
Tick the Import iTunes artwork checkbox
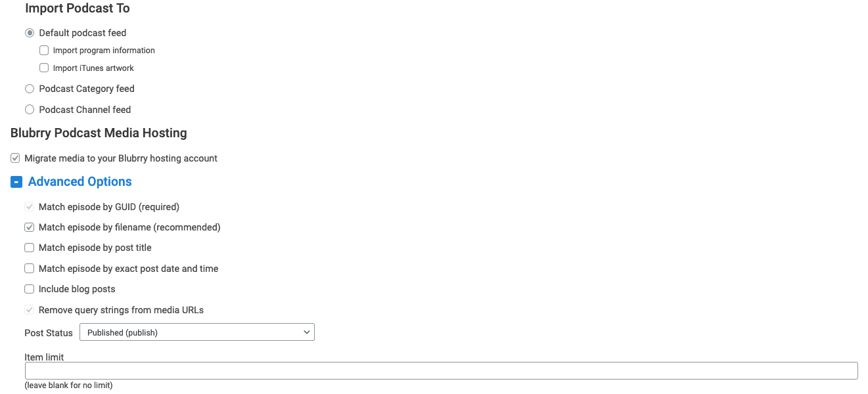click(x=44, y=68)
